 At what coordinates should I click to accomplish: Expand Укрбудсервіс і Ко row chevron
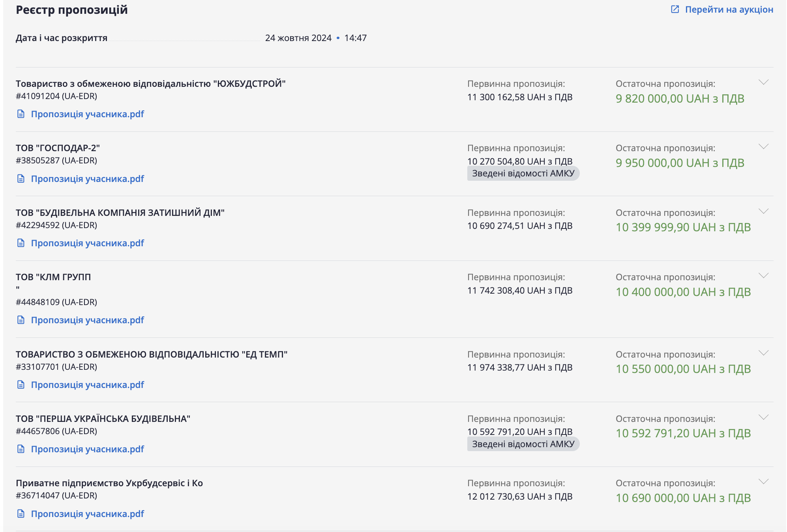click(x=763, y=482)
